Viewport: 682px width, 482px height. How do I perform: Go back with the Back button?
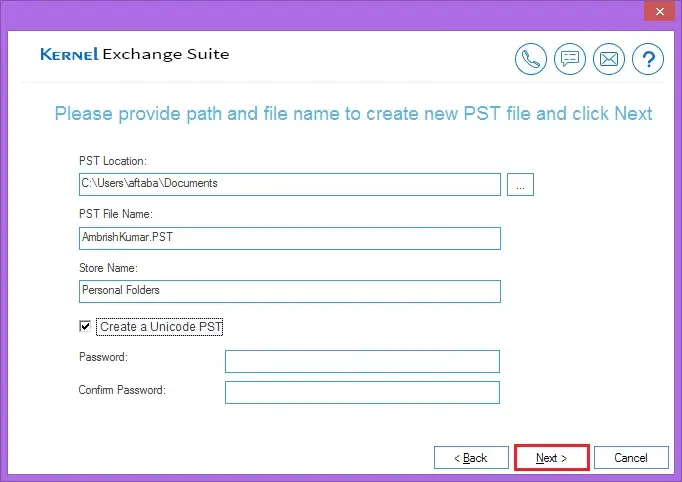(471, 458)
